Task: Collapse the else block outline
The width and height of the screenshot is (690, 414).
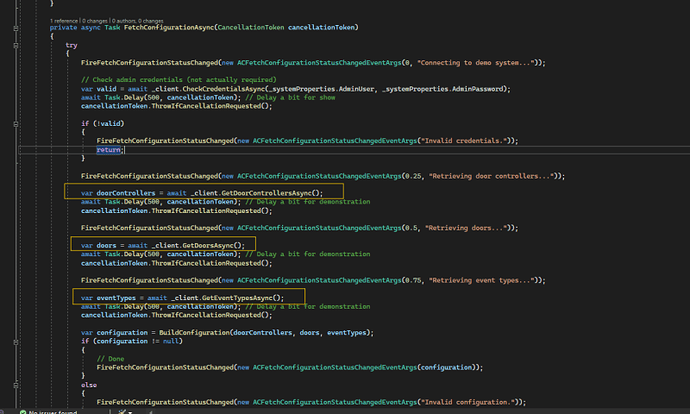Action: [16, 385]
